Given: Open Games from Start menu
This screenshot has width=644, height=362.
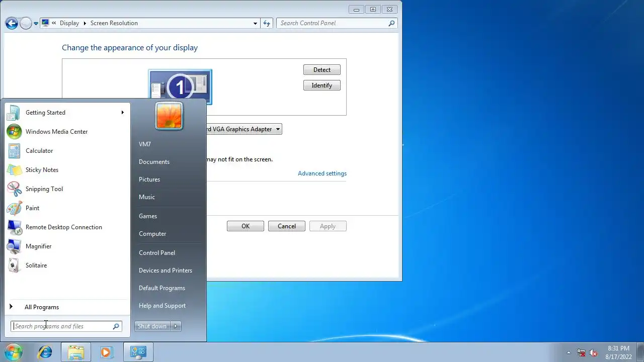Looking at the screenshot, I should [148, 216].
